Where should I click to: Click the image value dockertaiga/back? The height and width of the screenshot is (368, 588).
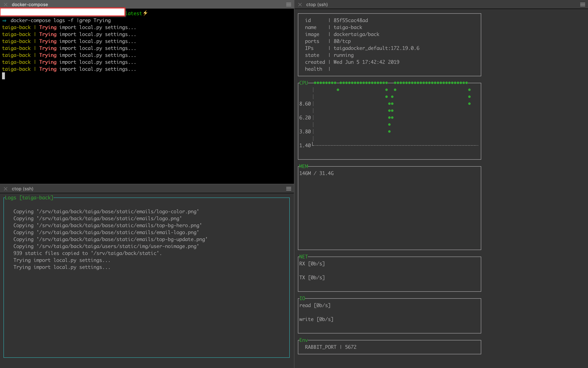[356, 34]
